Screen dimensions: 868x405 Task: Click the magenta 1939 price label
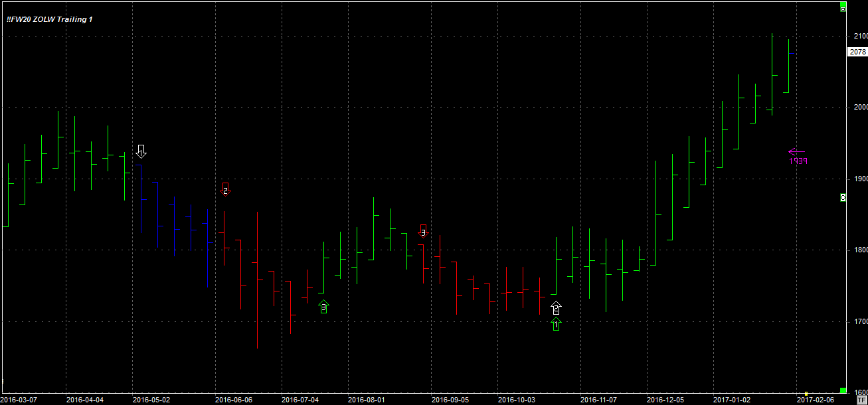(x=798, y=161)
